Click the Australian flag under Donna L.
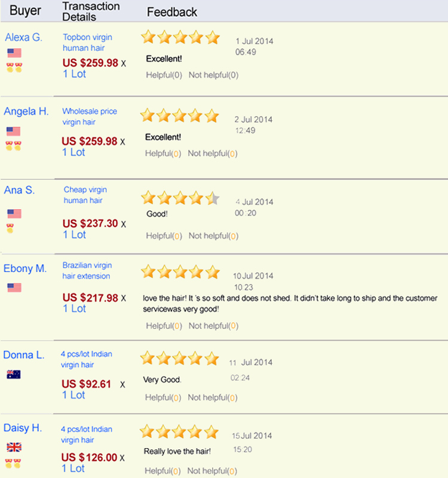 tap(14, 375)
